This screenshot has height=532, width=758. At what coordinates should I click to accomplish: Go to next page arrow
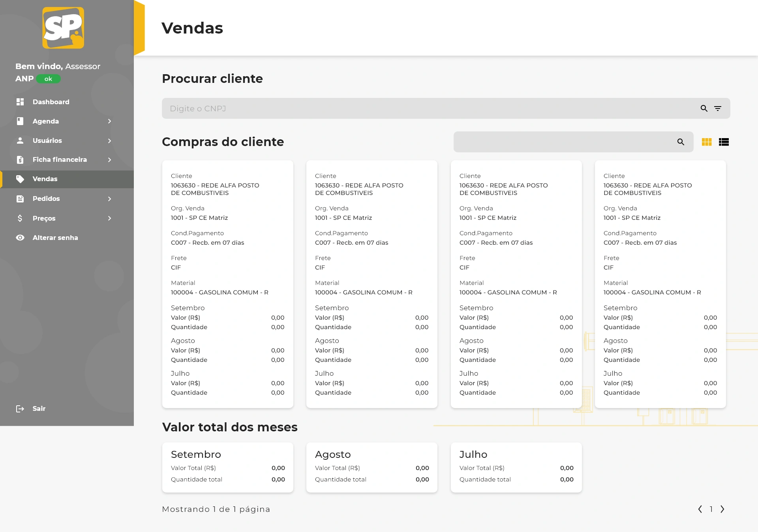click(722, 509)
